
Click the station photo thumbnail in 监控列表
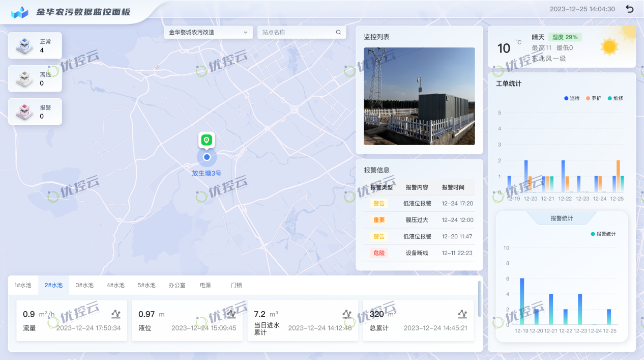pyautogui.click(x=419, y=96)
